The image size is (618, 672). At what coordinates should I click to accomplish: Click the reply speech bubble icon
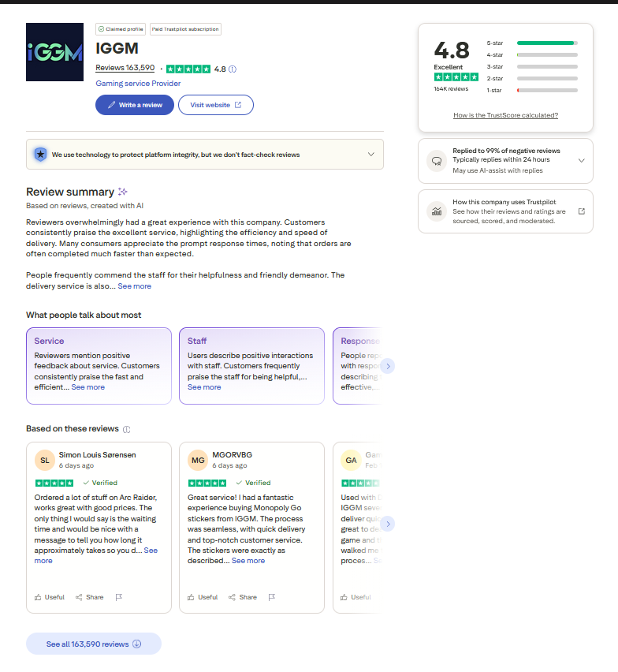437,161
